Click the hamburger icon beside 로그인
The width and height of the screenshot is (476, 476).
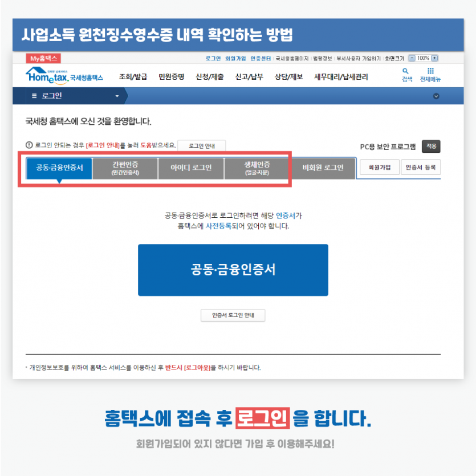tap(34, 96)
